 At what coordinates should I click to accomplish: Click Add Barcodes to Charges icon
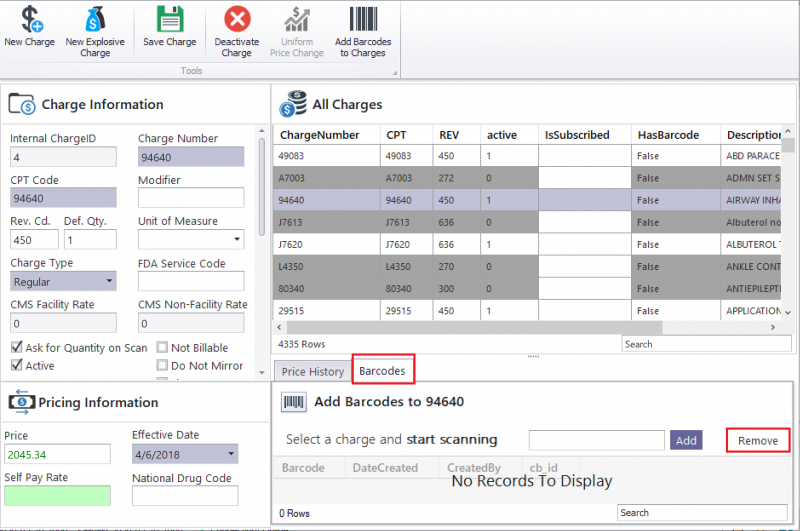(362, 20)
